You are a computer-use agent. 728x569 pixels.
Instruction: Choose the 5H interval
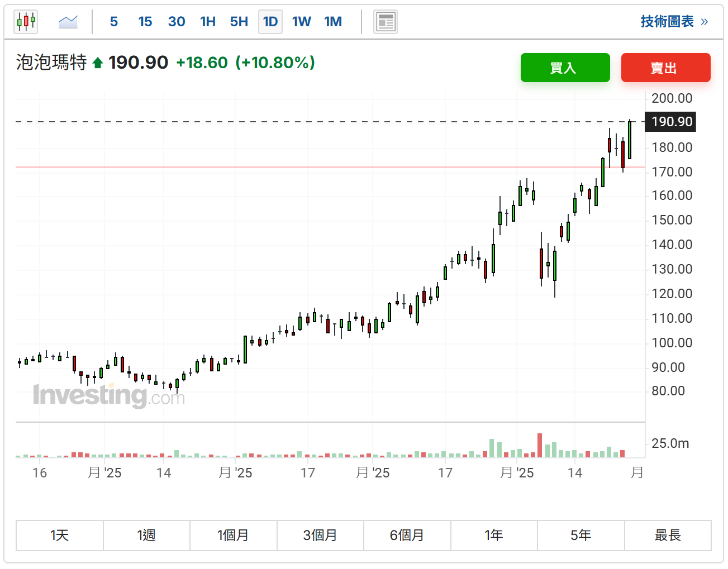239,22
